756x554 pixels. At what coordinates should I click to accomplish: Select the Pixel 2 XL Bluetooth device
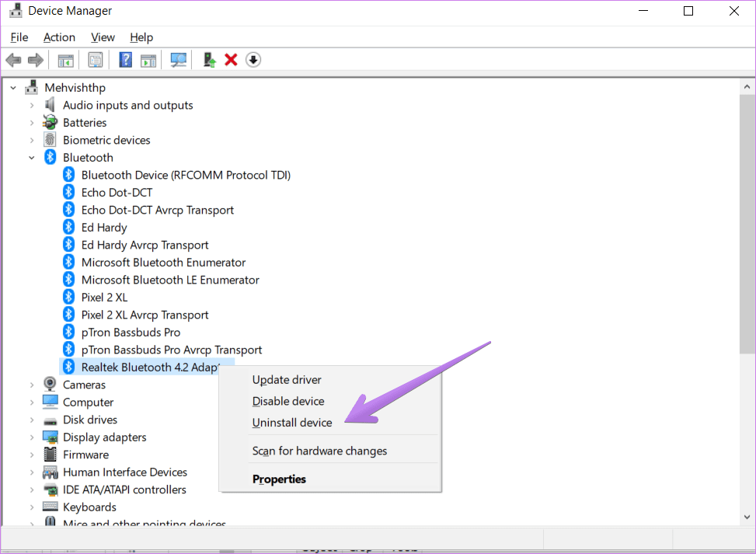click(104, 297)
